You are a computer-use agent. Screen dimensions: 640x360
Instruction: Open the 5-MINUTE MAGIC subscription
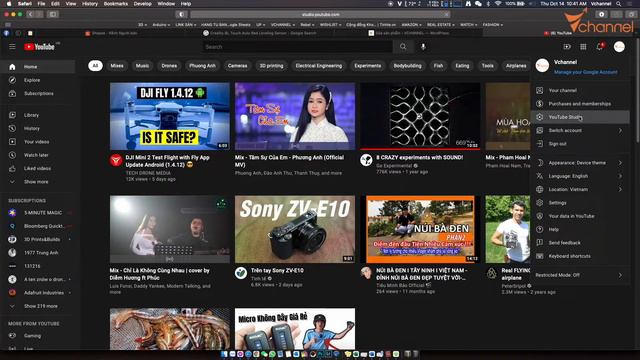pos(38,213)
